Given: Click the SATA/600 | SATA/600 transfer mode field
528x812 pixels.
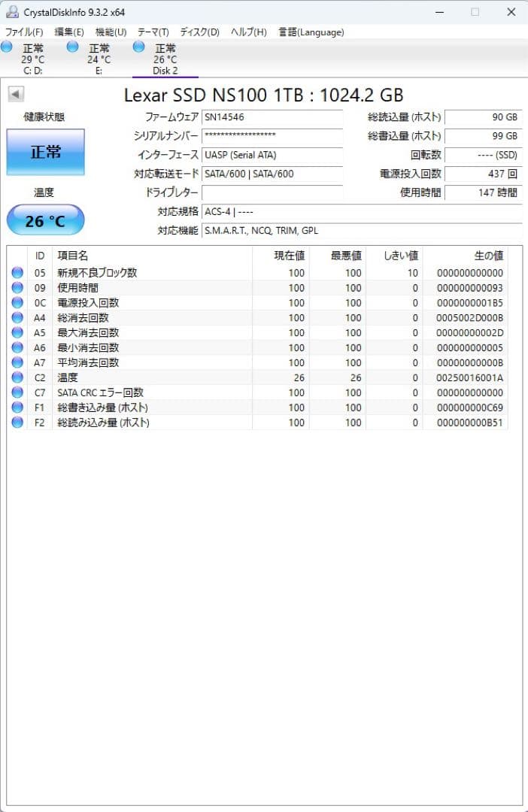Looking at the screenshot, I should [272, 174].
